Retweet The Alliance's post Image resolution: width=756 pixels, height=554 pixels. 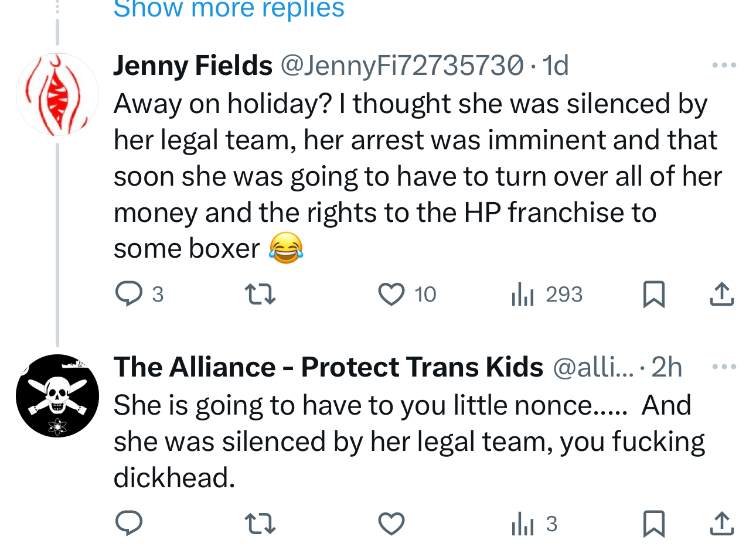coord(260,524)
